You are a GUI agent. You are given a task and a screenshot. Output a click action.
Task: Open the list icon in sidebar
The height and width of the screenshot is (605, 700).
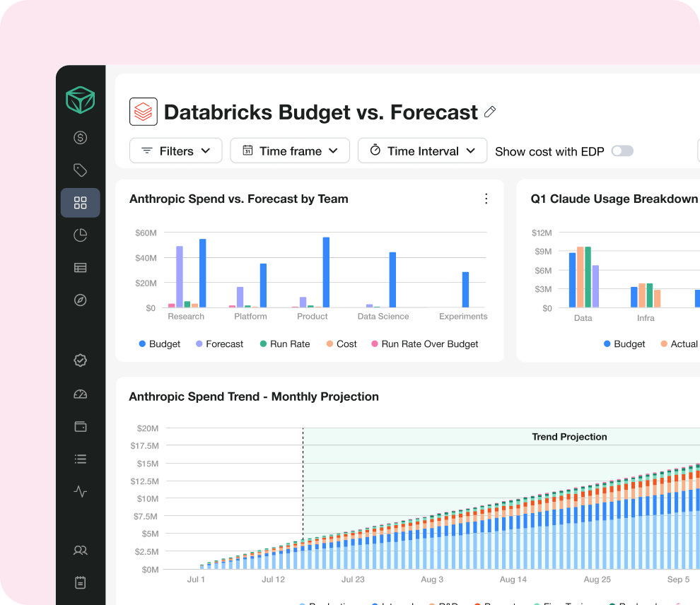tap(81, 459)
